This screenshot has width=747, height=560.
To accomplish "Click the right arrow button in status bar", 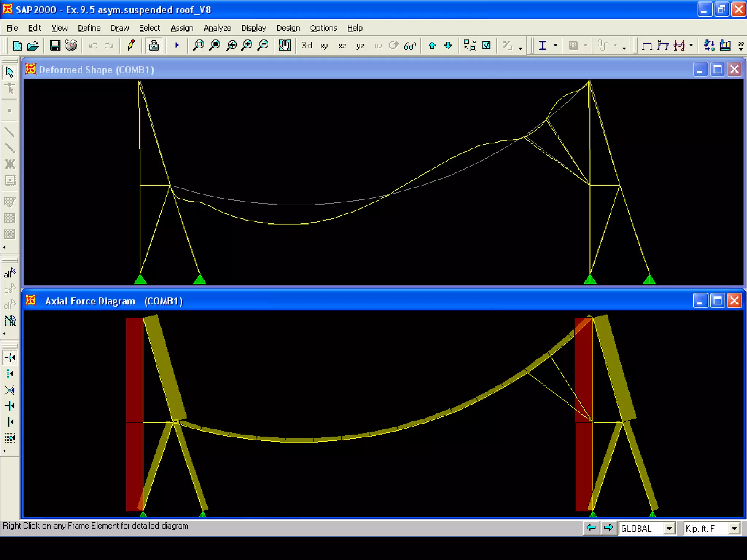I will [x=608, y=528].
